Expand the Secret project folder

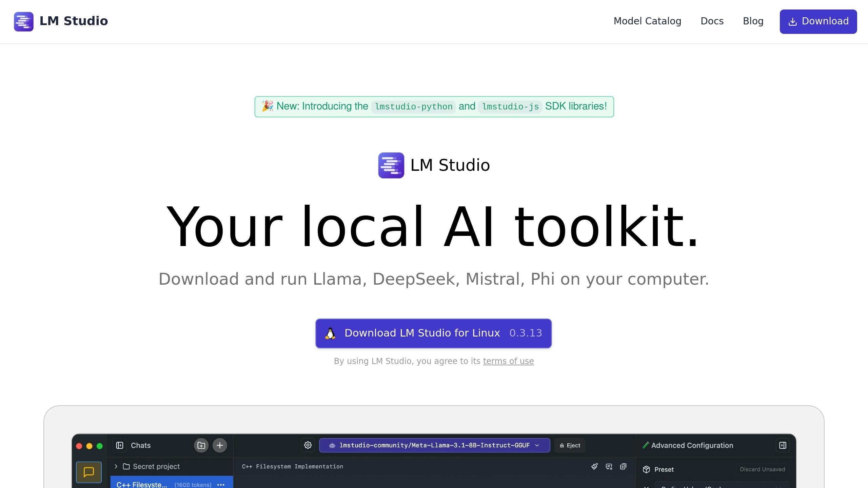tap(116, 466)
